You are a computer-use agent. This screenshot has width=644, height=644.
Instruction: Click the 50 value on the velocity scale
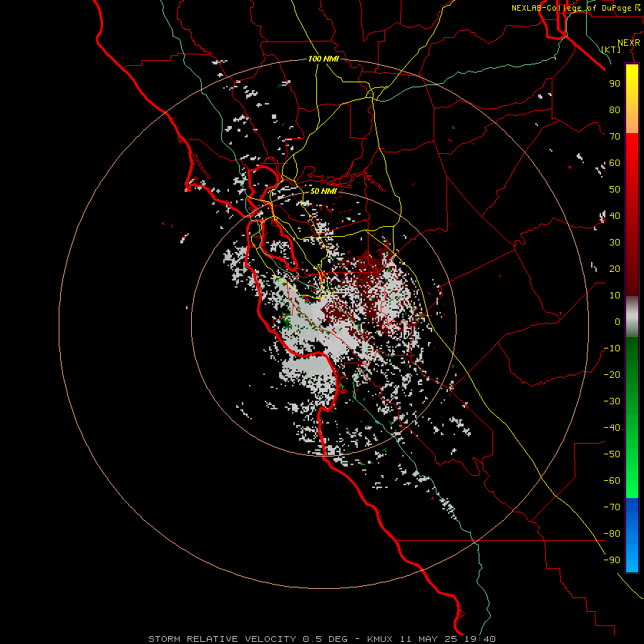coord(615,190)
